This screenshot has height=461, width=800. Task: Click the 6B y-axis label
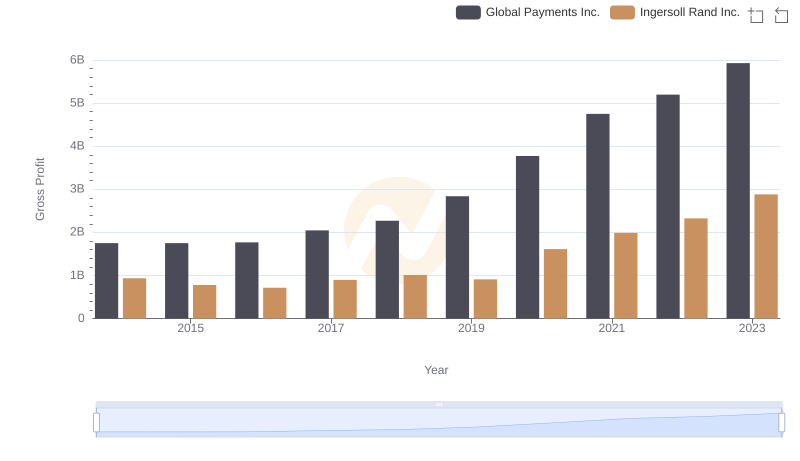pyautogui.click(x=77, y=60)
